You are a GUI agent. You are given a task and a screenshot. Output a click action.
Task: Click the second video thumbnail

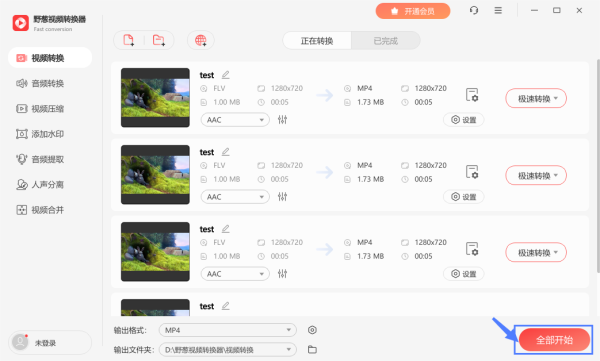coord(155,175)
